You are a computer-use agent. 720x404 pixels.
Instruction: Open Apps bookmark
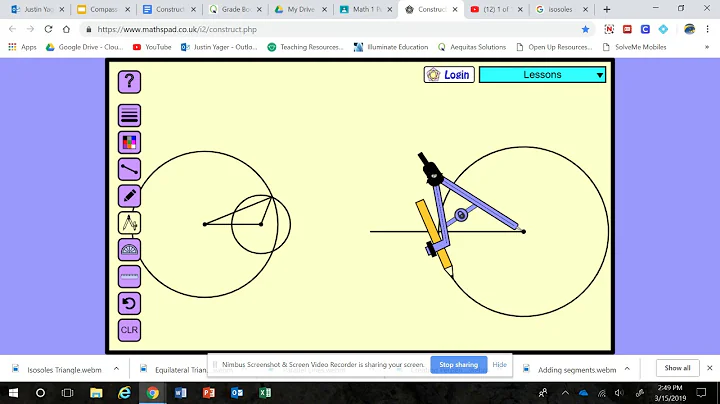22,47
